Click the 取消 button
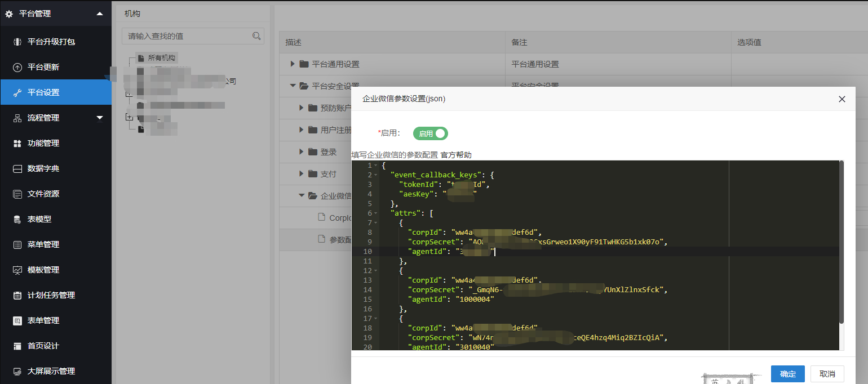 pyautogui.click(x=827, y=374)
